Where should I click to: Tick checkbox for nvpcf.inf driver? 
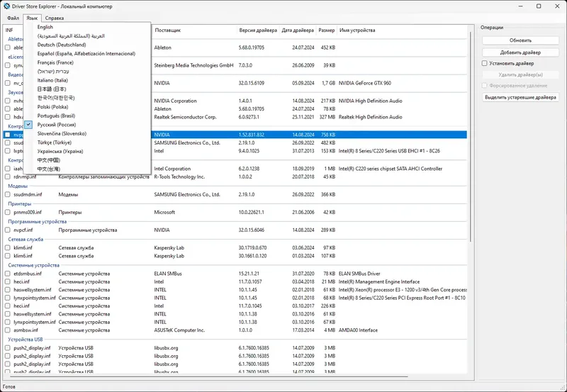[8, 230]
